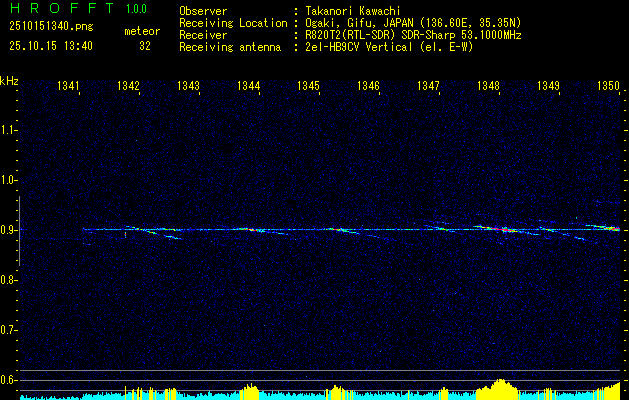Click the meteor echo near 1344
This screenshot has width=629, height=400.
[x=253, y=230]
